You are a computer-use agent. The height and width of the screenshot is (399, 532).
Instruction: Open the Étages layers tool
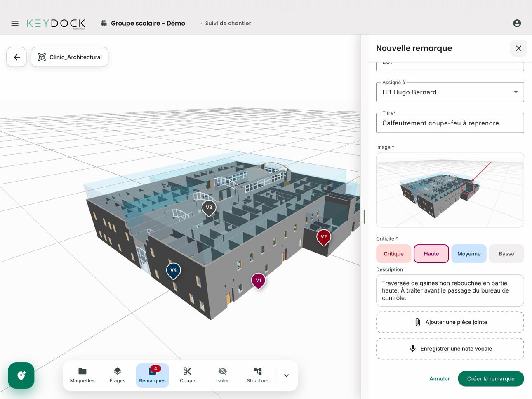pos(118,375)
